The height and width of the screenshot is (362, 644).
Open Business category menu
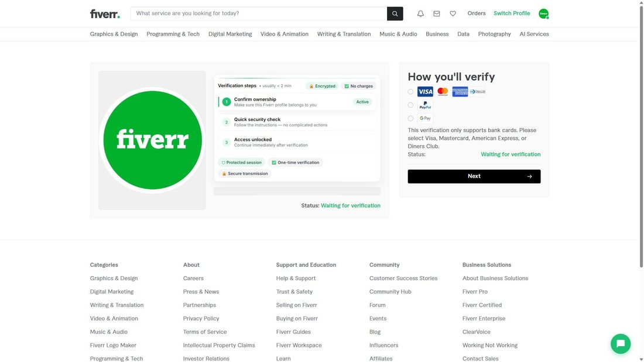pos(437,34)
